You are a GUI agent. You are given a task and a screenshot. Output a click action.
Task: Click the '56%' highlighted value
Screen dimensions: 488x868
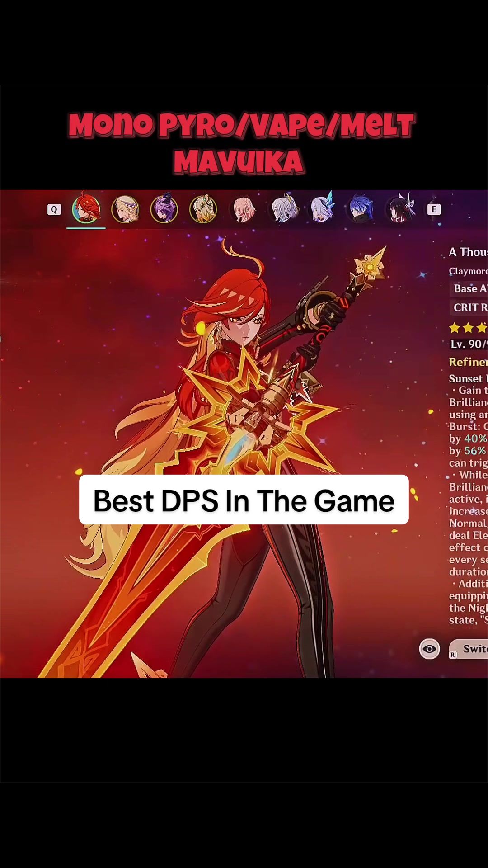click(x=475, y=451)
